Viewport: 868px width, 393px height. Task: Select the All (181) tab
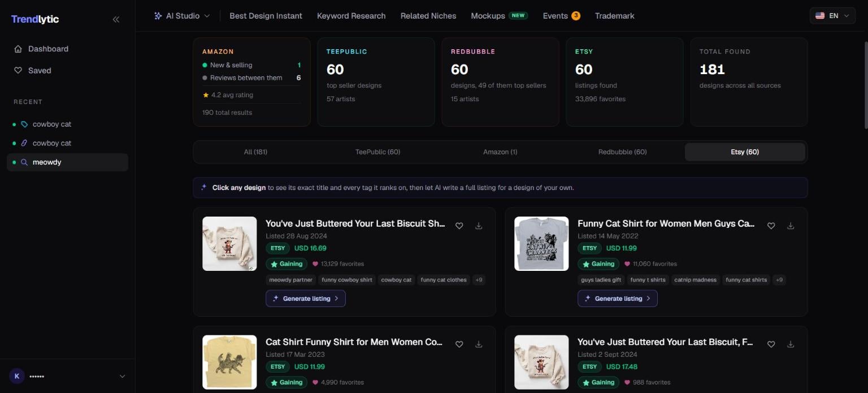click(255, 152)
